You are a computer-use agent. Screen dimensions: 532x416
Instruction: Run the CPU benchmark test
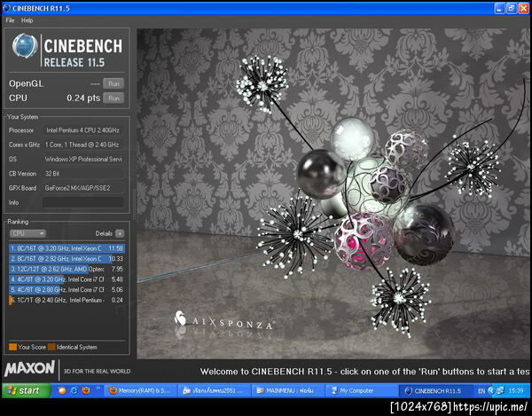point(113,98)
